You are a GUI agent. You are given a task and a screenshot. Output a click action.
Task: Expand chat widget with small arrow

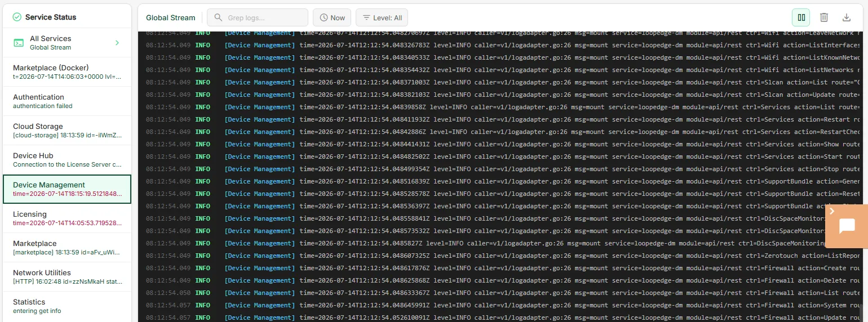pos(832,211)
